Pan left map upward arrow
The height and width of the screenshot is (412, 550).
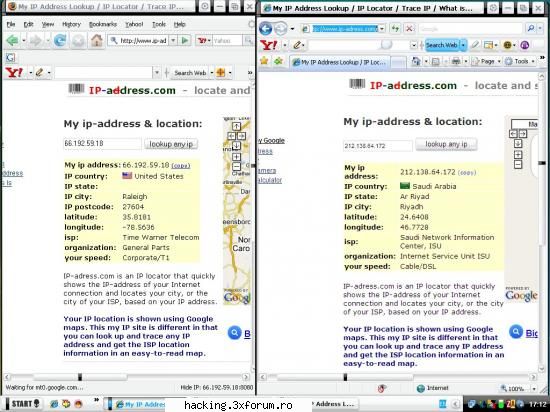(x=236, y=126)
